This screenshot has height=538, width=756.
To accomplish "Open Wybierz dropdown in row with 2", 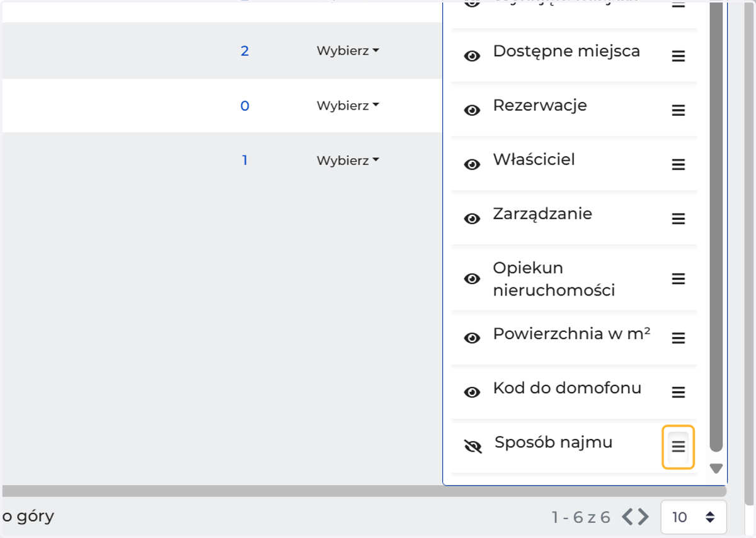I will [x=348, y=51].
